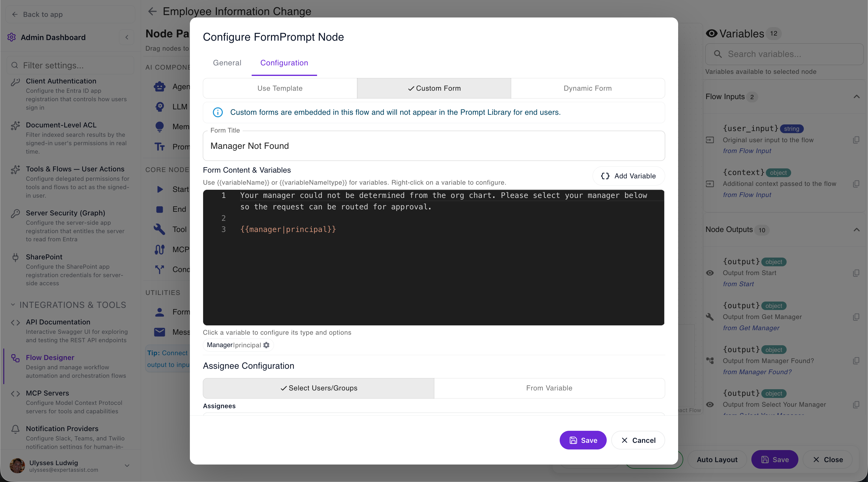This screenshot has width=868, height=482.
Task: Click the Manager|principal variable chip
Action: click(238, 345)
